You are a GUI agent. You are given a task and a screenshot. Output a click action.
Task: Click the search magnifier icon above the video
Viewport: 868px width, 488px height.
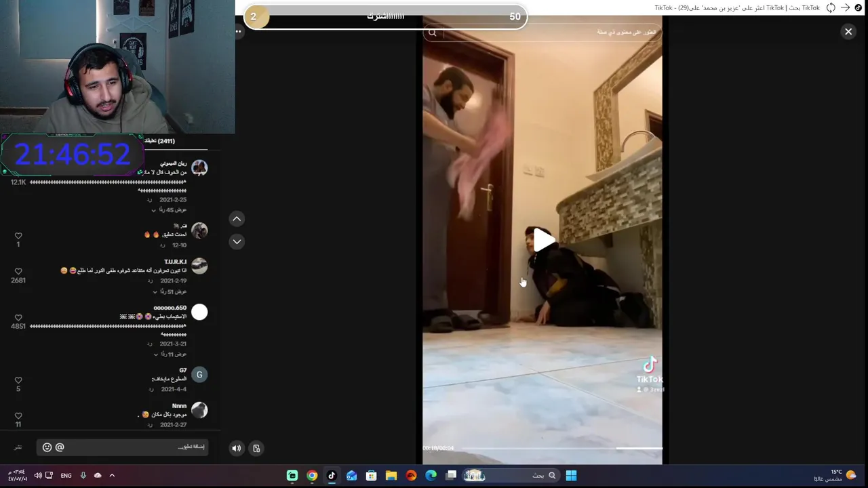(433, 33)
